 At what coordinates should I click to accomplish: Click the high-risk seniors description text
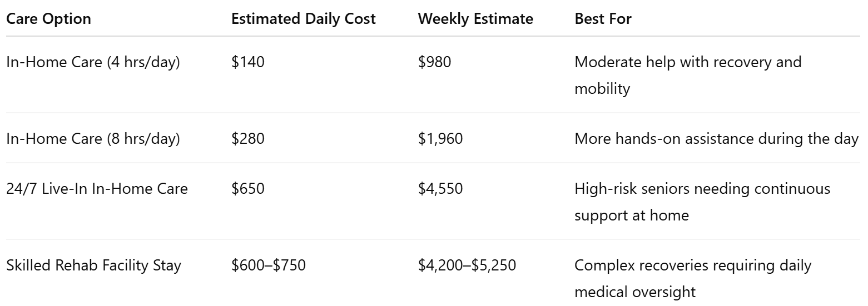pos(702,202)
